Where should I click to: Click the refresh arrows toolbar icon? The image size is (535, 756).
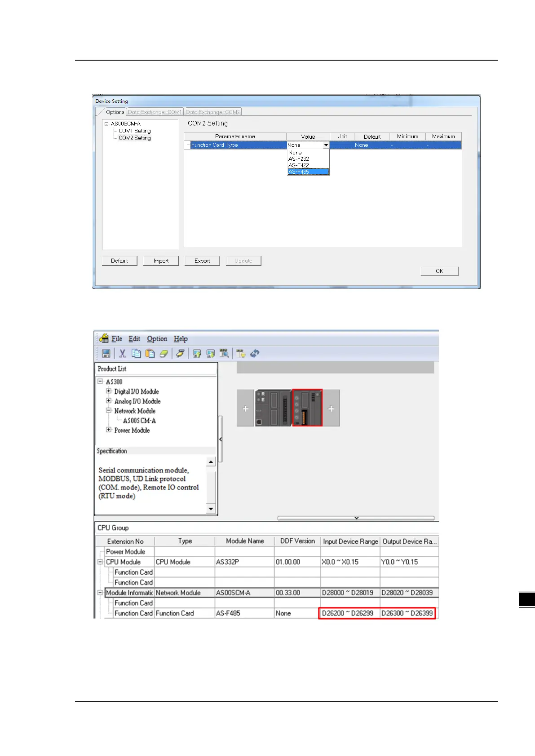[255, 354]
